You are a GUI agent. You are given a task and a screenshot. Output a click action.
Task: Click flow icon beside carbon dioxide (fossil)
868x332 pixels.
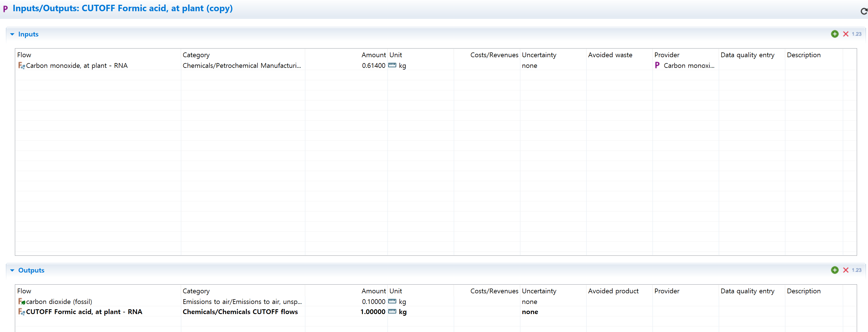[21, 302]
